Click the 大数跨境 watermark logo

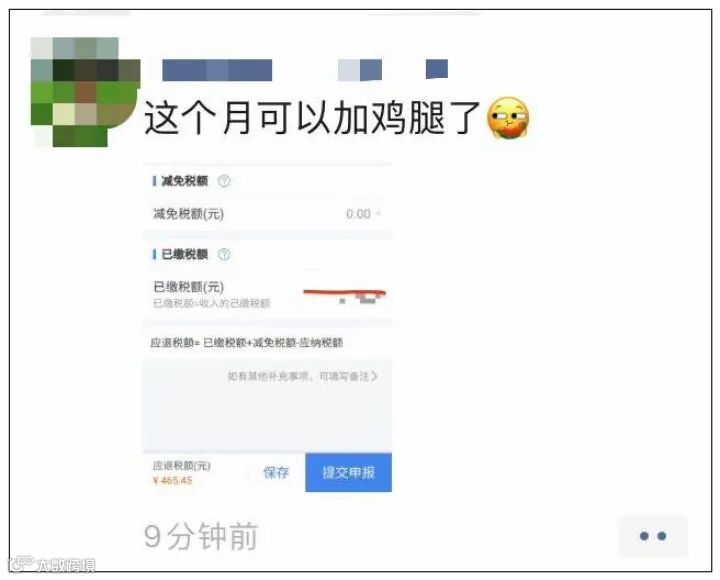pos(52,565)
